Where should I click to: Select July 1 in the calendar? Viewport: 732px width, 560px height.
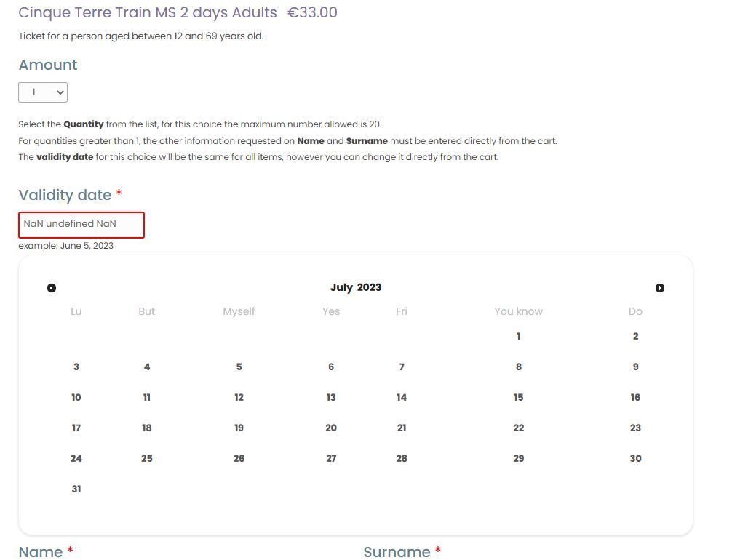(x=518, y=337)
